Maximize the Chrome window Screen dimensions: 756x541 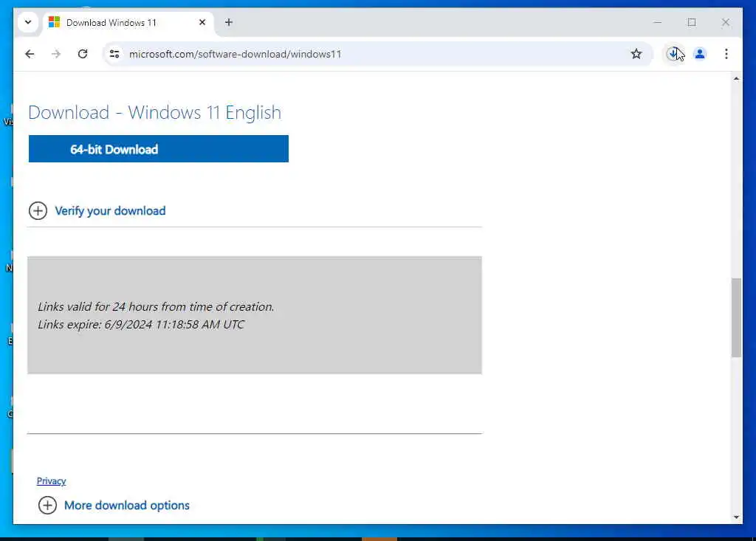691,22
